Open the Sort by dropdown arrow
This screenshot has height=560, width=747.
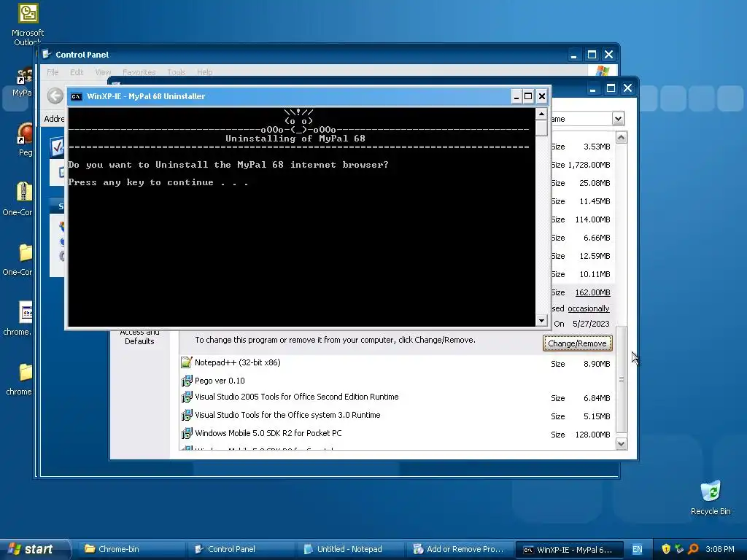(618, 119)
